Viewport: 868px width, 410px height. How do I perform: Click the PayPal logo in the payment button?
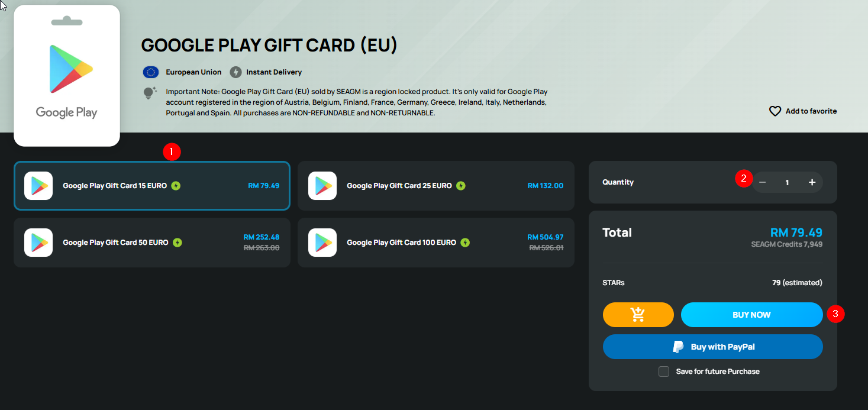click(679, 347)
